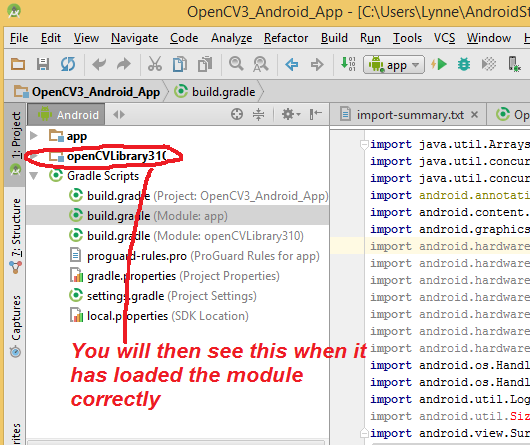Expand the app module tree node

33,136
